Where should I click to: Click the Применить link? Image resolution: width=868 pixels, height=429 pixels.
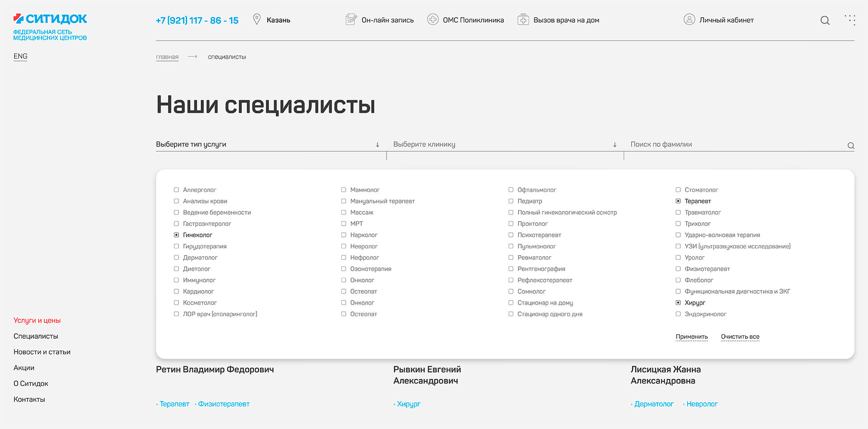point(692,337)
